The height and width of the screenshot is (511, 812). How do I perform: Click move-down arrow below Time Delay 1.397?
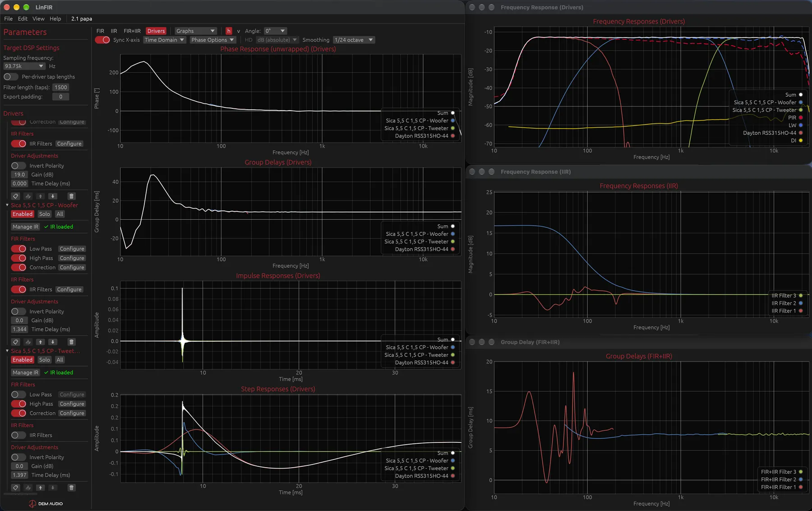point(53,488)
